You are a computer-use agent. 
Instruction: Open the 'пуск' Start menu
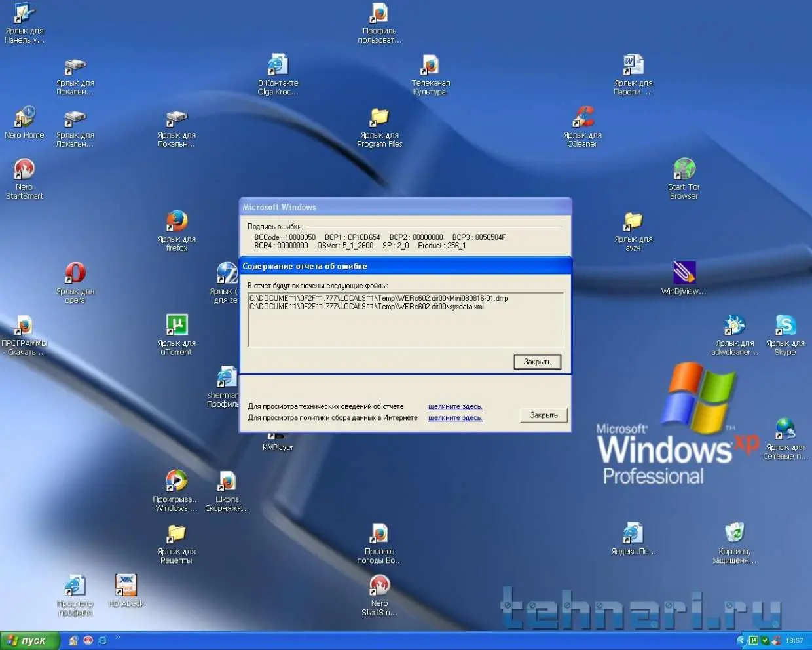[30, 641]
